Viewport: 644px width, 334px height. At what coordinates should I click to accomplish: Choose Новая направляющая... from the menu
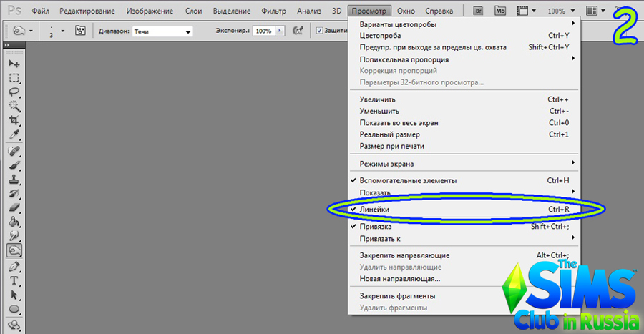(399, 278)
